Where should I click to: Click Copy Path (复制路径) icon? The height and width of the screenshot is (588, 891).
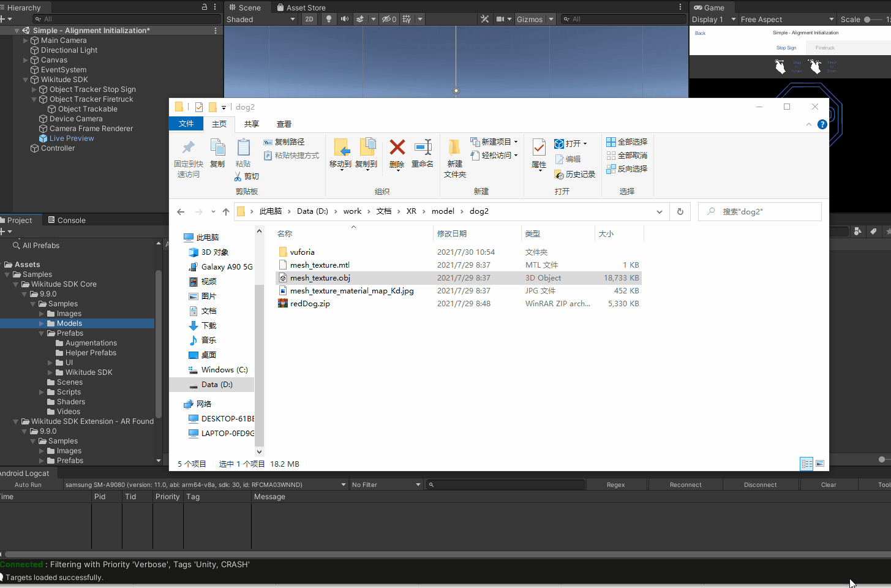(268, 142)
